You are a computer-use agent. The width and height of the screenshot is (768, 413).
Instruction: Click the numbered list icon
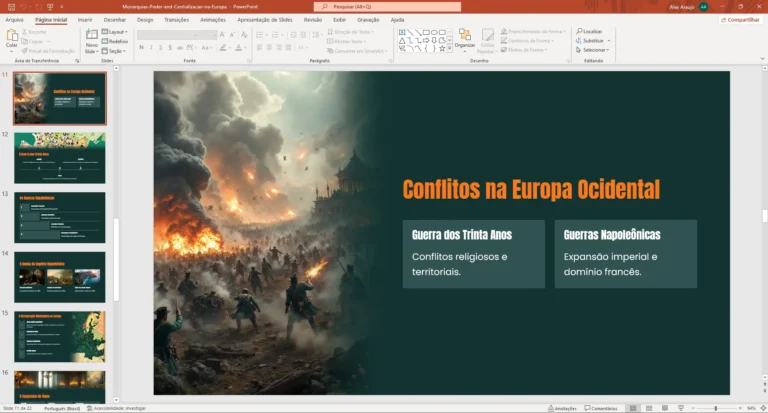pyautogui.click(x=277, y=35)
